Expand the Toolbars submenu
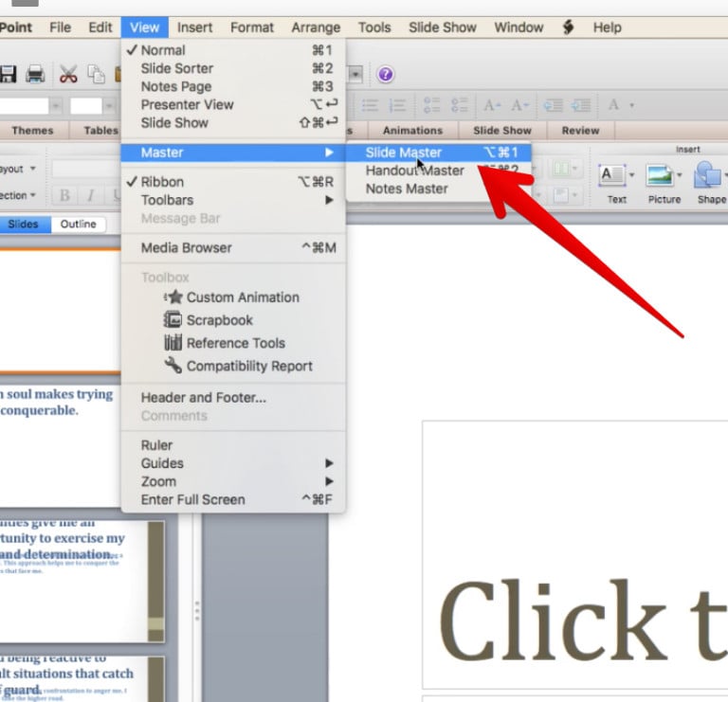The width and height of the screenshot is (728, 702). [x=233, y=200]
